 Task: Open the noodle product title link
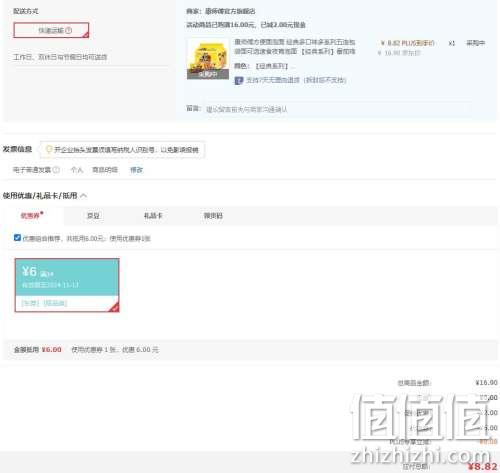[295, 47]
